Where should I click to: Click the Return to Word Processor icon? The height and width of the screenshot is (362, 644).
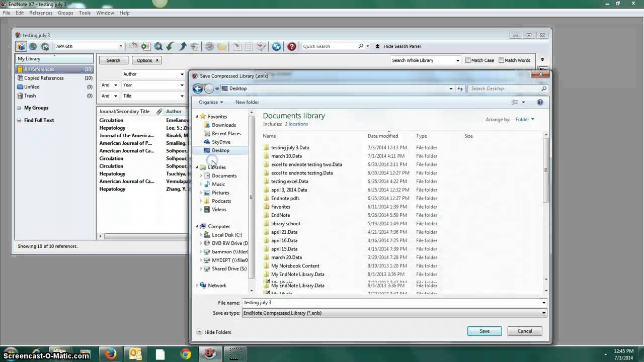point(261,46)
